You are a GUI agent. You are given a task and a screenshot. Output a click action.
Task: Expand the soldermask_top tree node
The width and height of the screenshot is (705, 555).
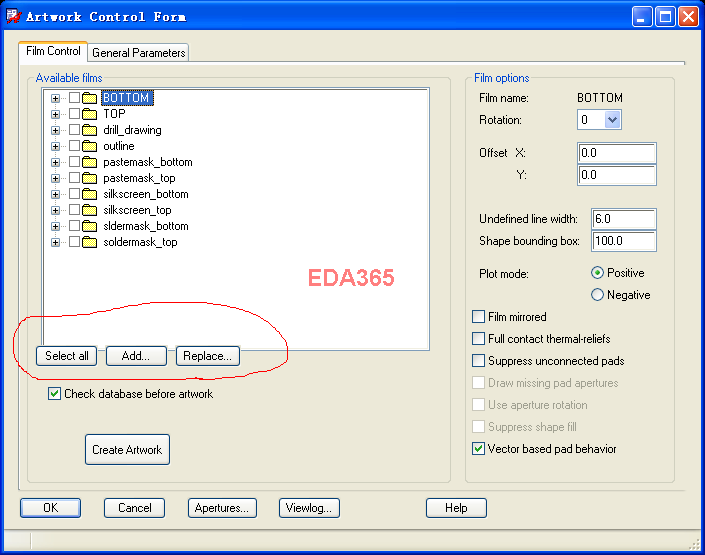pyautogui.click(x=55, y=242)
